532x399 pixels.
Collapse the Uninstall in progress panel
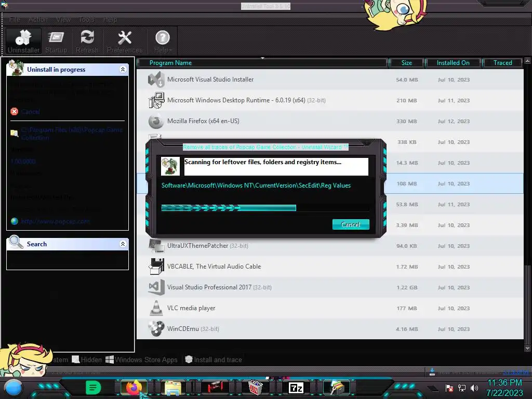(x=123, y=69)
